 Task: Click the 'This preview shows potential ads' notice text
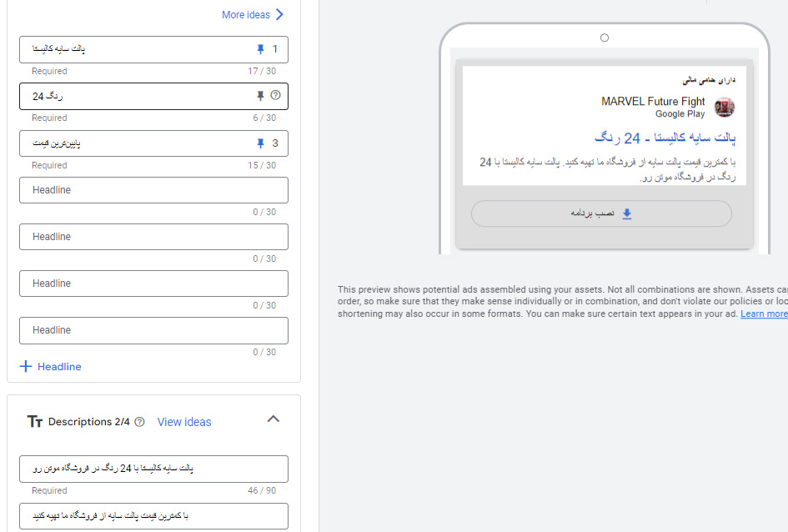(x=563, y=301)
